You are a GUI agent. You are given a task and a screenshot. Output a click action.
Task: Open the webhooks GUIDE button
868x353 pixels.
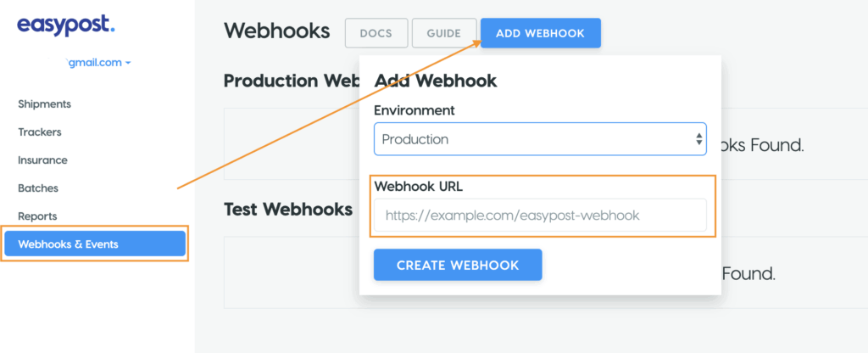[444, 33]
